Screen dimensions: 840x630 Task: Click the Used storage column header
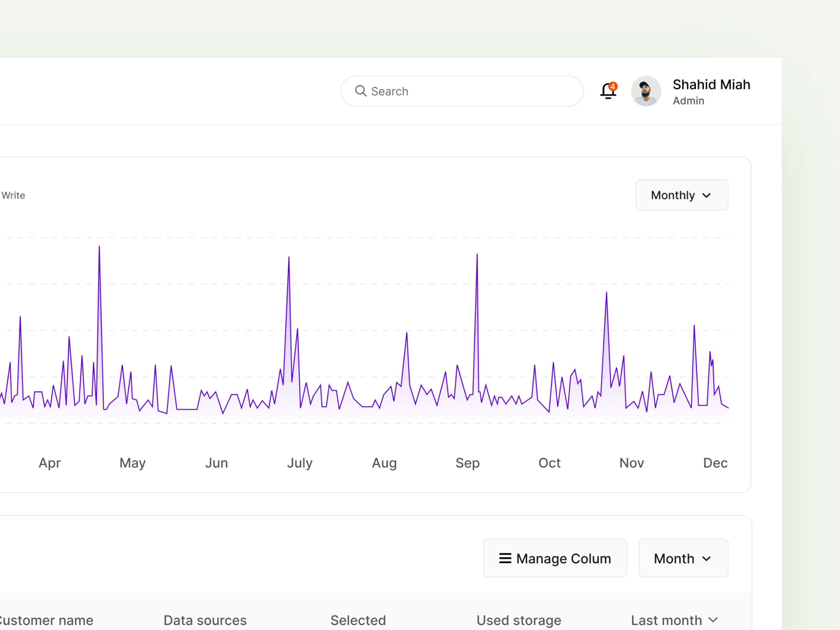[519, 620]
